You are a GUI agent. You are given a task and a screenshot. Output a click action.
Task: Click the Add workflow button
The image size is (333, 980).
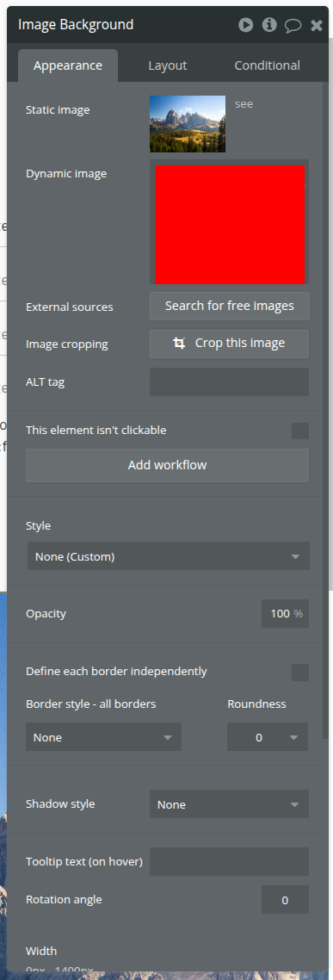pyautogui.click(x=168, y=465)
